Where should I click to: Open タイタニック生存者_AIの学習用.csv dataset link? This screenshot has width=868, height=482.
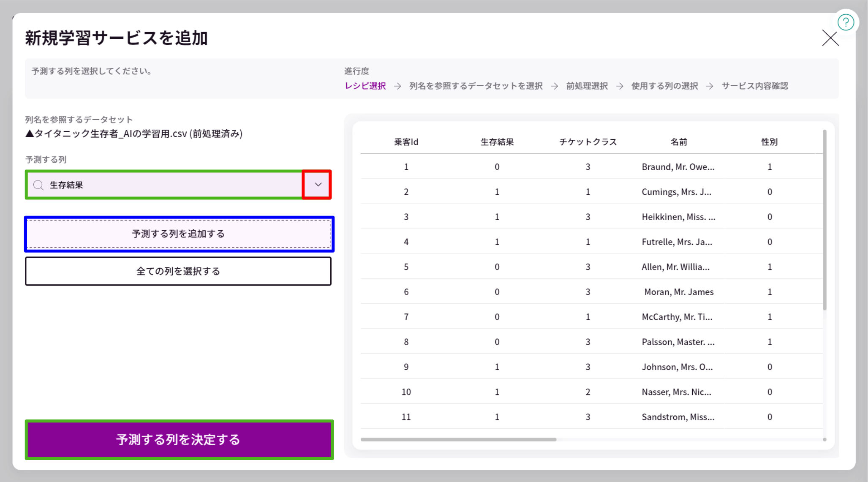pos(134,134)
